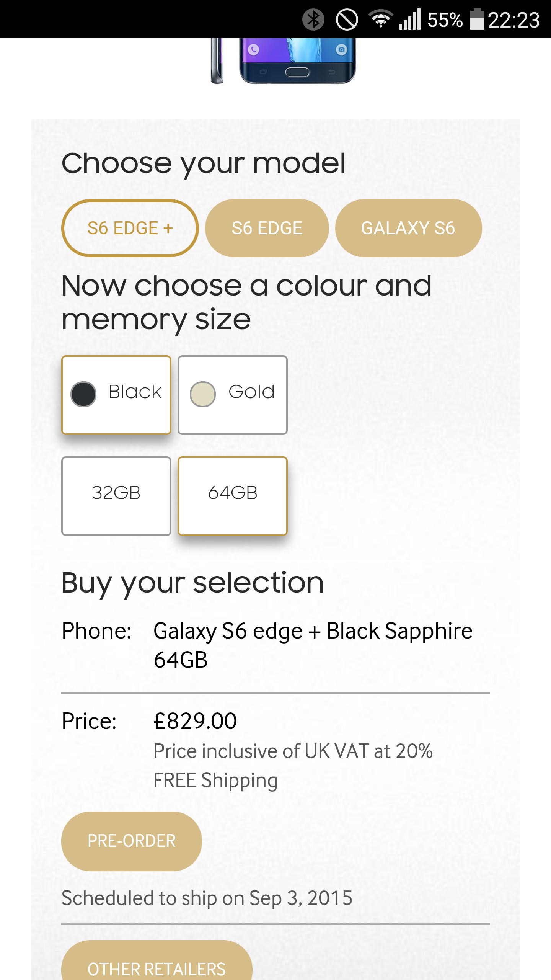Tap the £829.00 price text
Screen dimensions: 551x980
(195, 721)
